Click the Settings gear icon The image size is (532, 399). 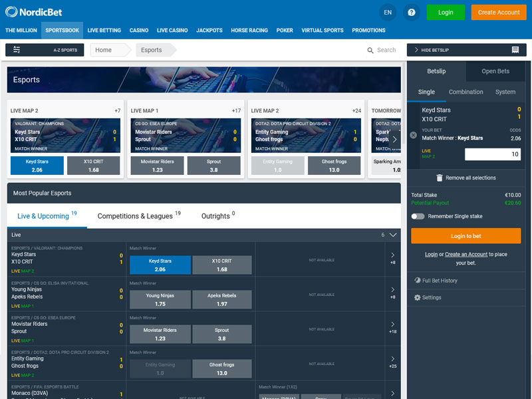(x=418, y=297)
